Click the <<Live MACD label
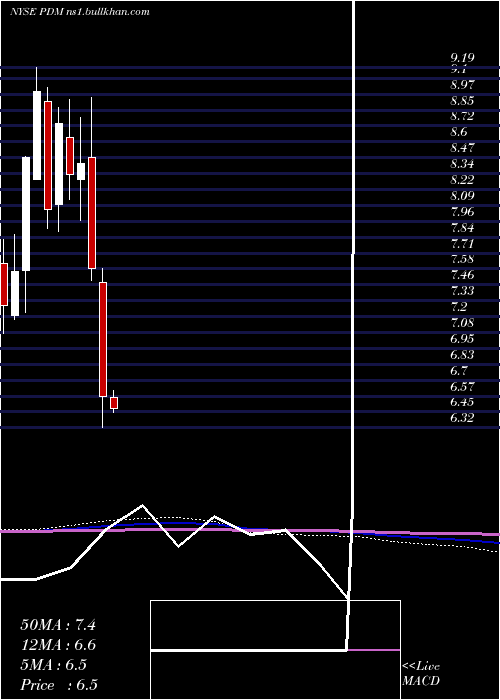This screenshot has width=500, height=700. [x=421, y=674]
